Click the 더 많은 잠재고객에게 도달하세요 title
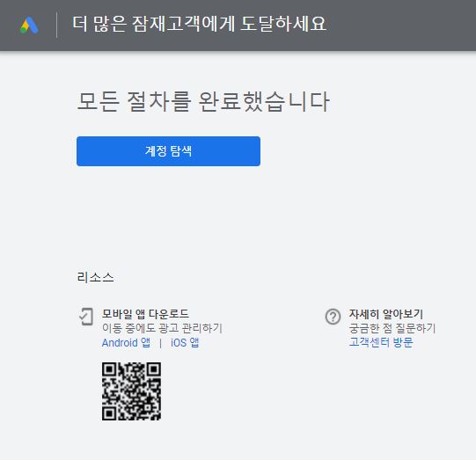Image resolution: width=476 pixels, height=460 pixels. pyautogui.click(x=199, y=24)
